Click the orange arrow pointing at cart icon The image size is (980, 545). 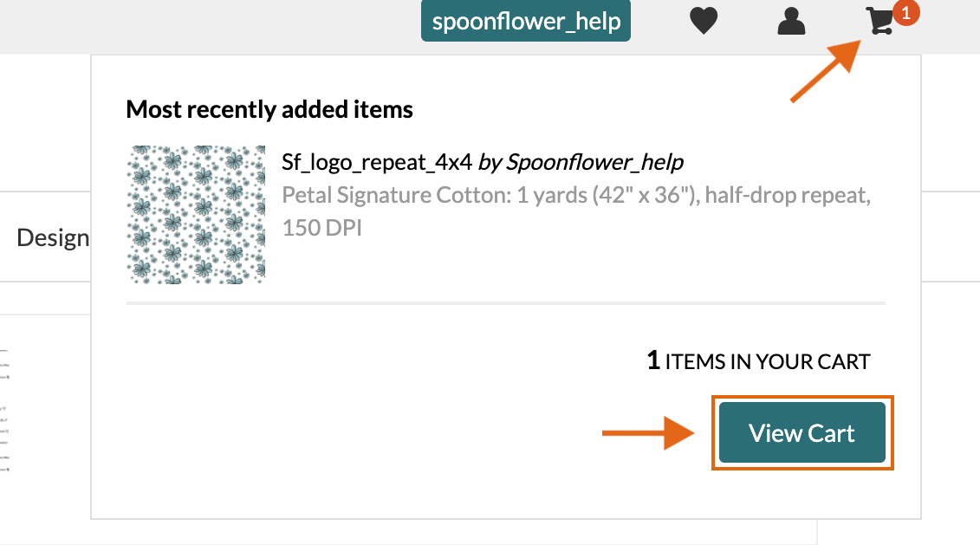point(827,71)
